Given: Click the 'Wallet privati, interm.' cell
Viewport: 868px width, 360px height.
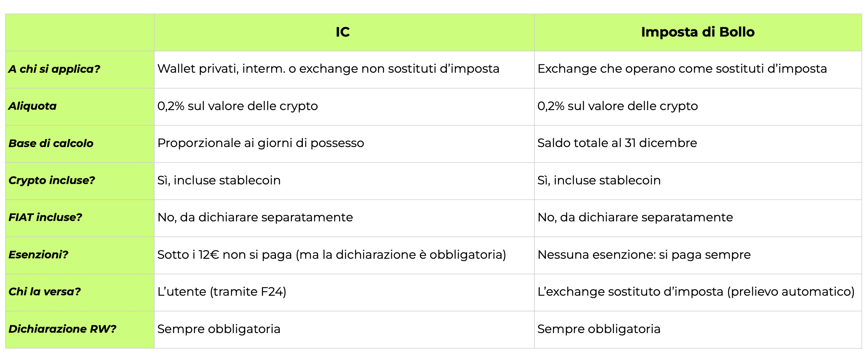Looking at the screenshot, I should click(x=328, y=69).
